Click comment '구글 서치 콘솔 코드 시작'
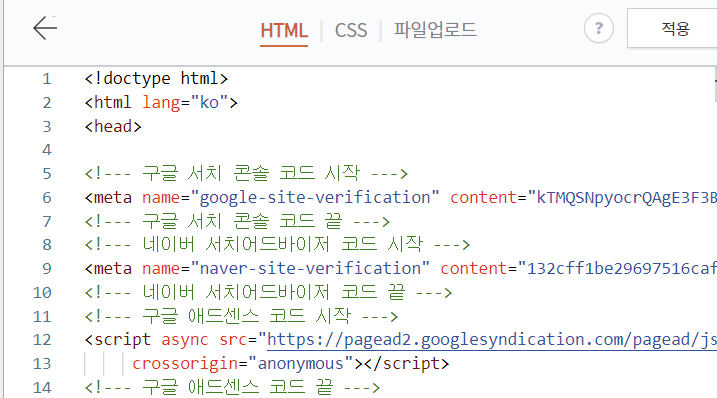Screen dimensions: 717x398 point(246,174)
